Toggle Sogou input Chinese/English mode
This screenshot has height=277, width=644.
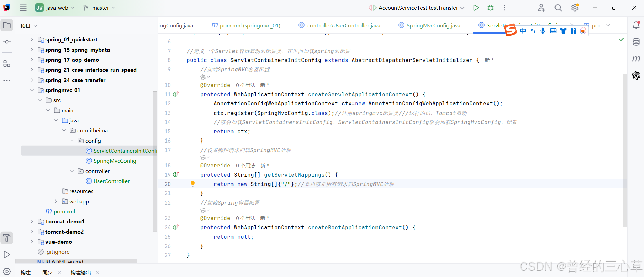coord(523,31)
